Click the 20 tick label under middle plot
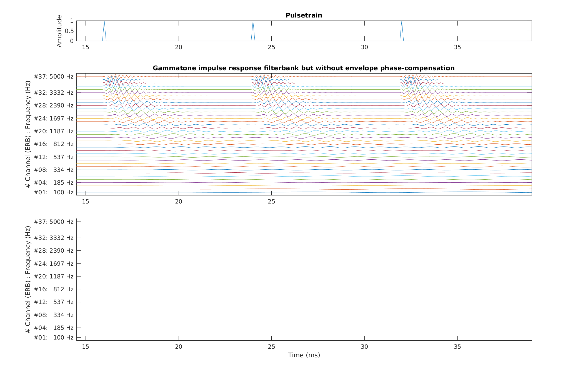Image resolution: width=588 pixels, height=377 pixels. (x=178, y=202)
